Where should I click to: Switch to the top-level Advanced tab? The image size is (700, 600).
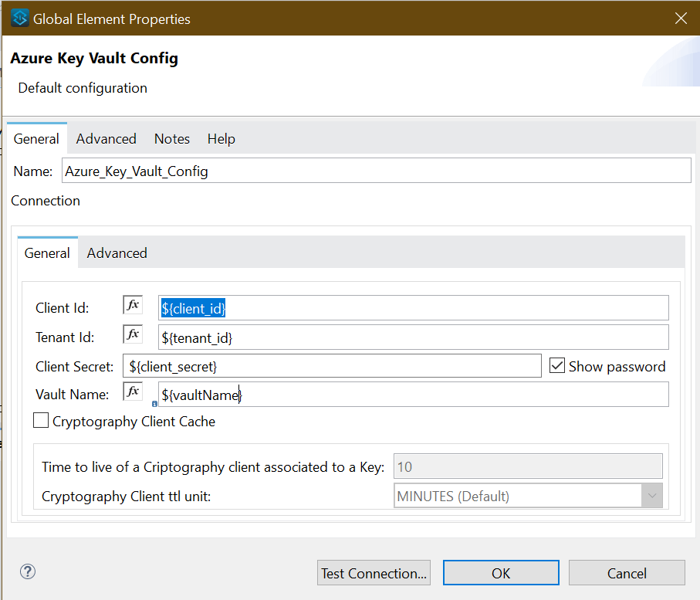click(106, 139)
